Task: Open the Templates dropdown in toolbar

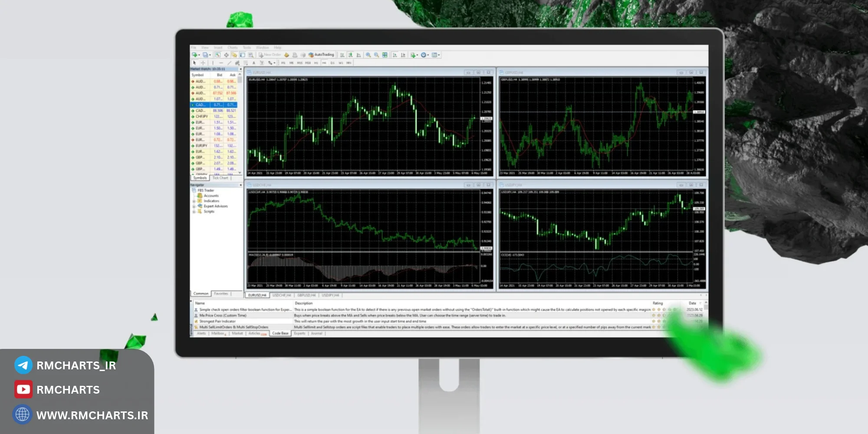Action: pos(436,55)
